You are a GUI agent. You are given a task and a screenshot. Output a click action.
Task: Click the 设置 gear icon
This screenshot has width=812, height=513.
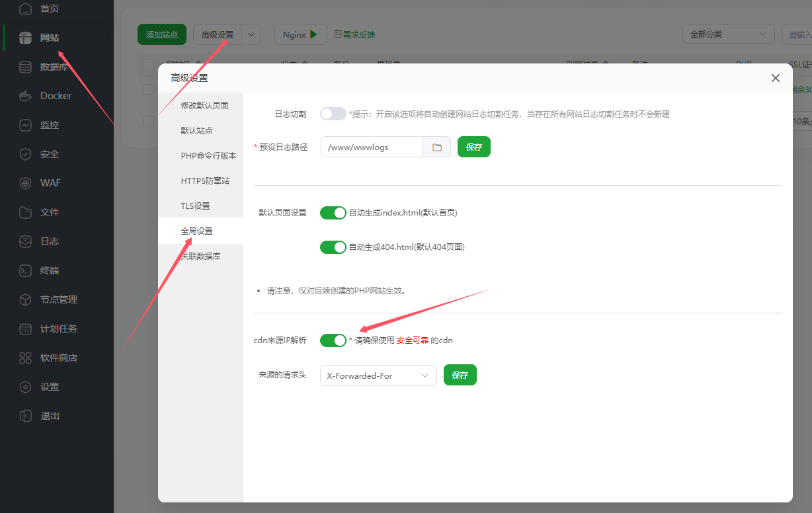tap(25, 387)
